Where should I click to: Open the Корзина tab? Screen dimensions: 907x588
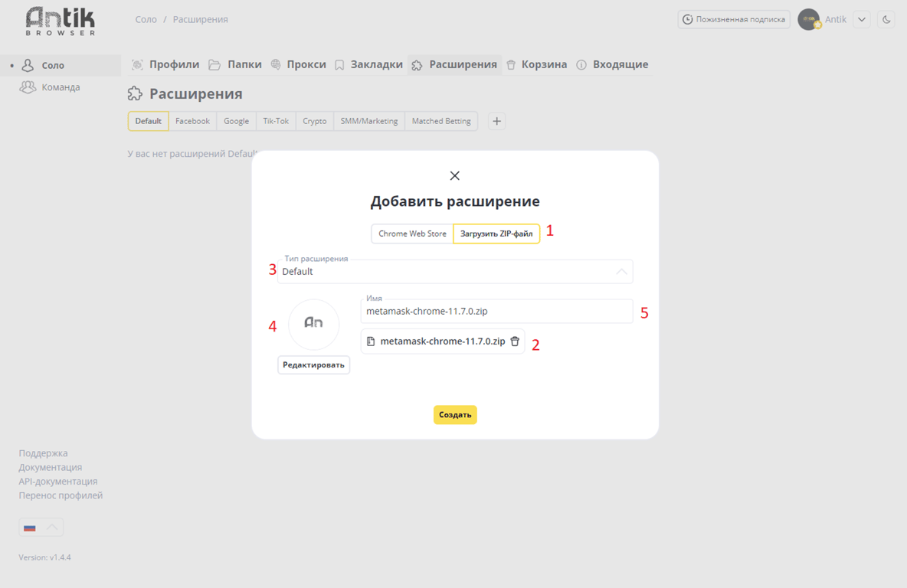[x=537, y=65]
